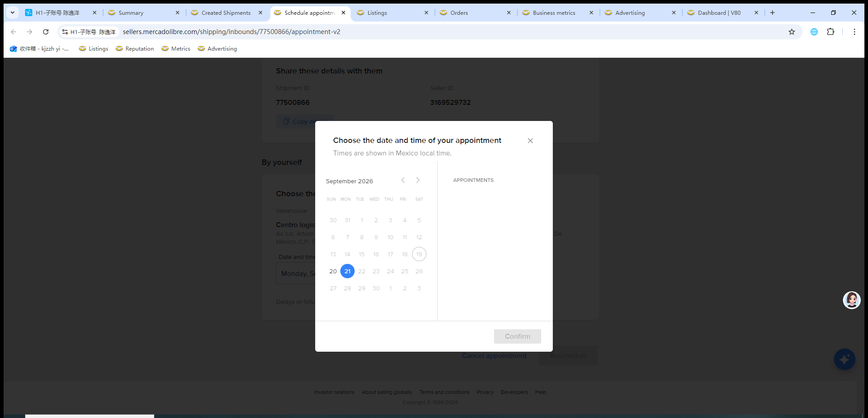Open the Metrics bookmark
This screenshot has width=868, height=418.
point(176,48)
